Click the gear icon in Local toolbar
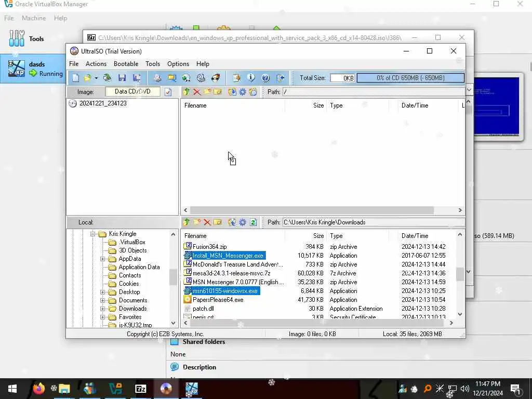532x399 pixels. coord(243,222)
